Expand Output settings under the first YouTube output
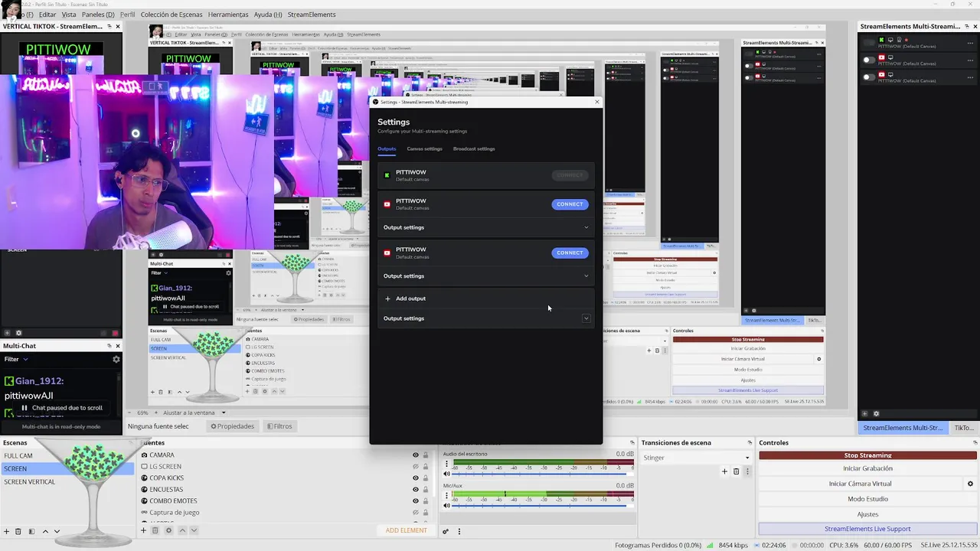The height and width of the screenshot is (551, 980). [x=485, y=227]
